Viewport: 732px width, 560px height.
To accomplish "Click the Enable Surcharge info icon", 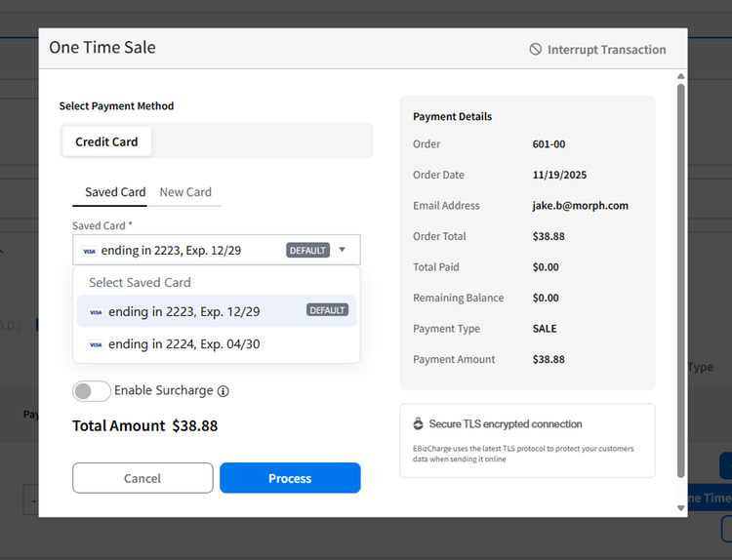I will click(x=224, y=391).
